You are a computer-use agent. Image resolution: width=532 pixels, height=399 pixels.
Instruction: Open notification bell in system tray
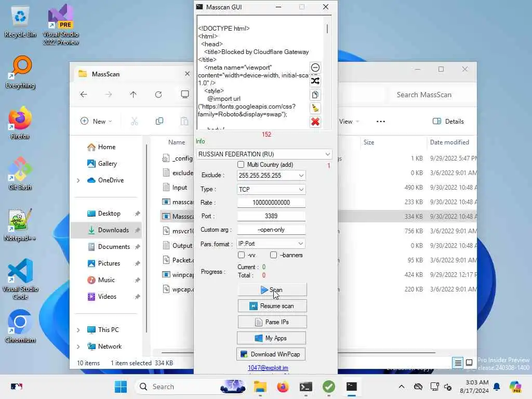(497, 387)
